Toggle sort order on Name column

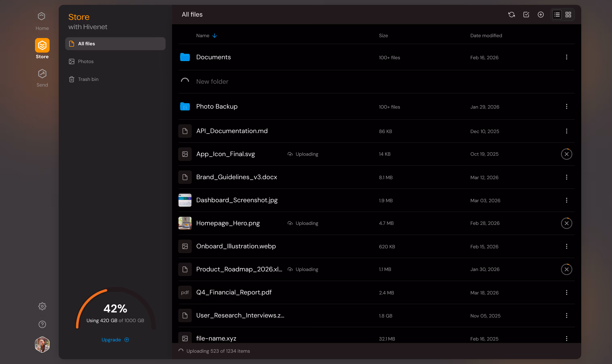click(x=206, y=36)
